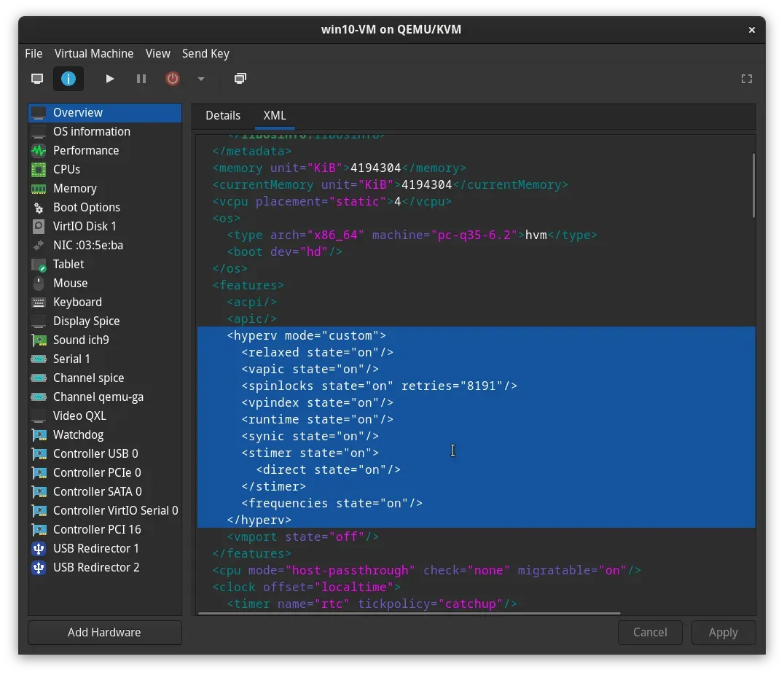
Task: Click the boot dev="hd" line
Action: 284,251
